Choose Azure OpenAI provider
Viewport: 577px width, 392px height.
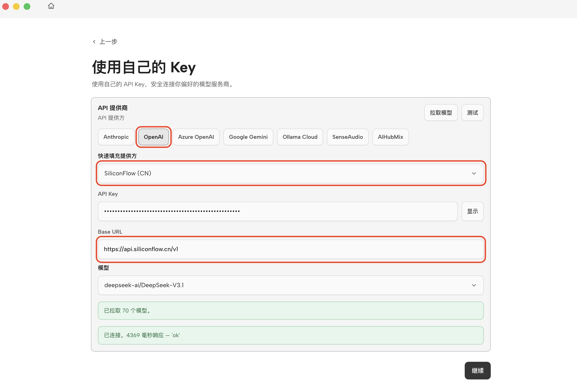click(196, 137)
